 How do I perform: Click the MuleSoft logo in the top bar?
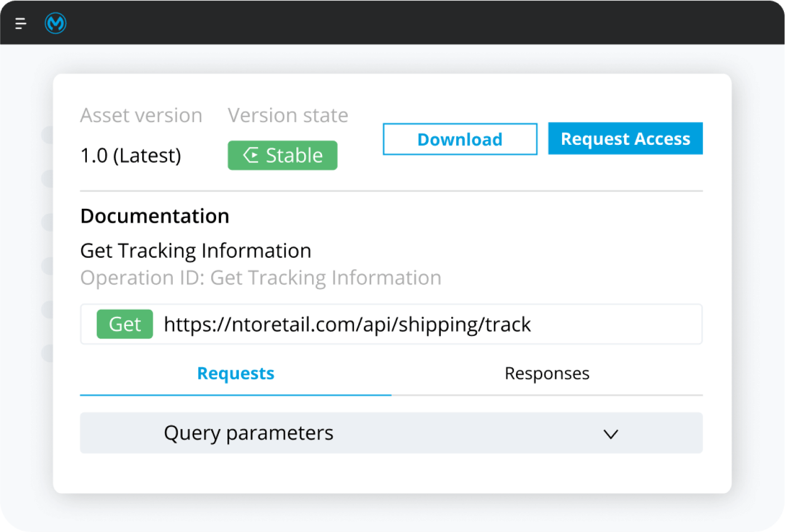[x=56, y=23]
